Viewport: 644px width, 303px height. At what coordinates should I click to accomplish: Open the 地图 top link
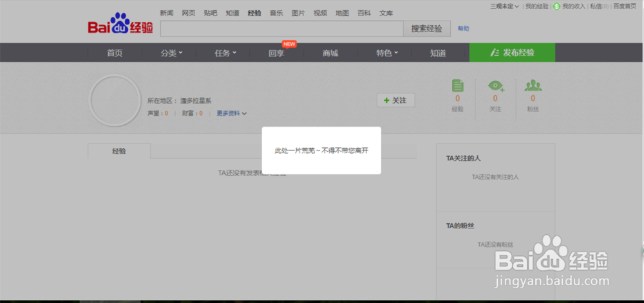point(342,13)
